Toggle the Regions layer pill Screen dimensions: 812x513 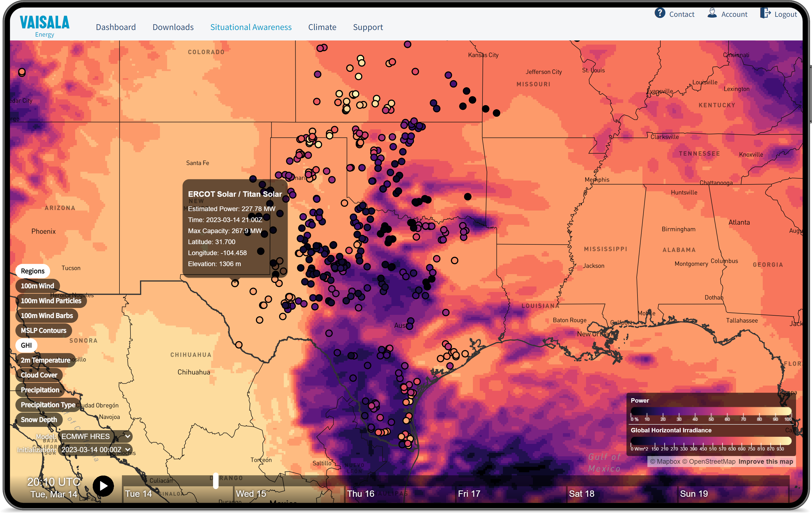(x=32, y=271)
